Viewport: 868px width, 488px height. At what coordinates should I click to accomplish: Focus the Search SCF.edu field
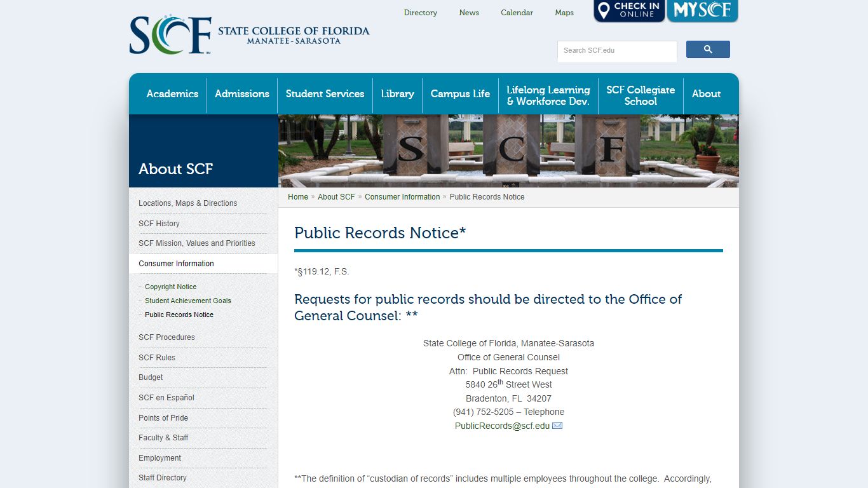coord(617,51)
